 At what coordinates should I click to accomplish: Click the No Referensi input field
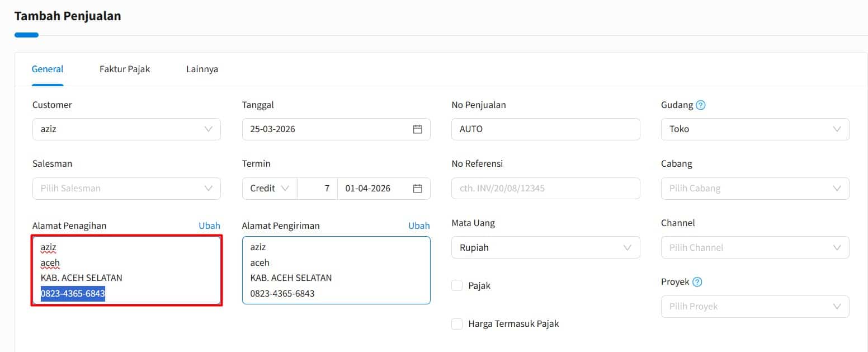545,189
